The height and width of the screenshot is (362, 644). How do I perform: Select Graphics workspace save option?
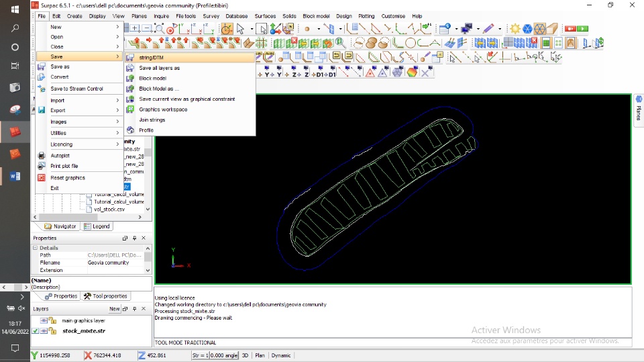pos(190,109)
